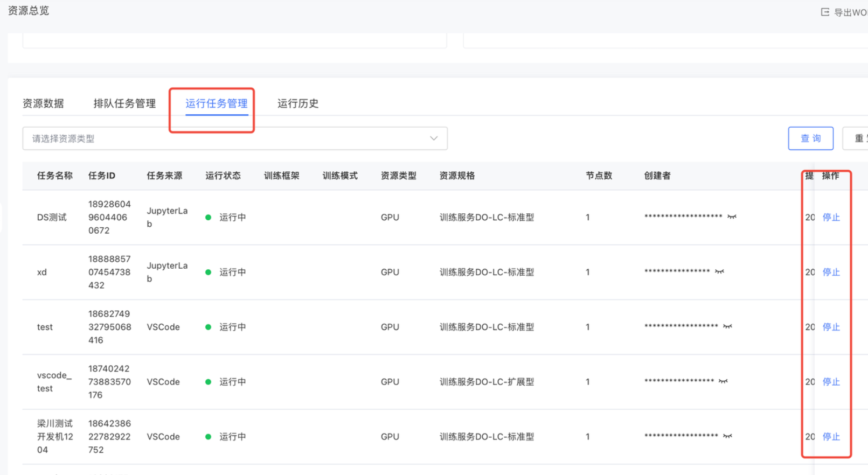Show hidden creator for xd task
The width and height of the screenshot is (868, 475).
(x=719, y=272)
